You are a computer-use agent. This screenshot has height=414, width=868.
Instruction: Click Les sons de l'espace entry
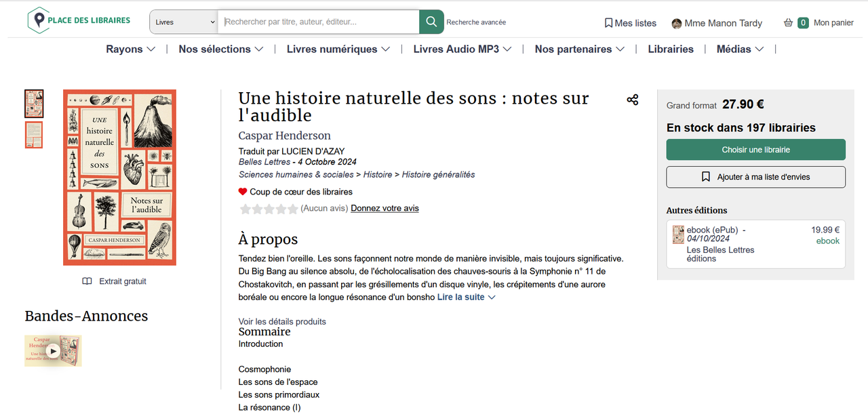(278, 382)
